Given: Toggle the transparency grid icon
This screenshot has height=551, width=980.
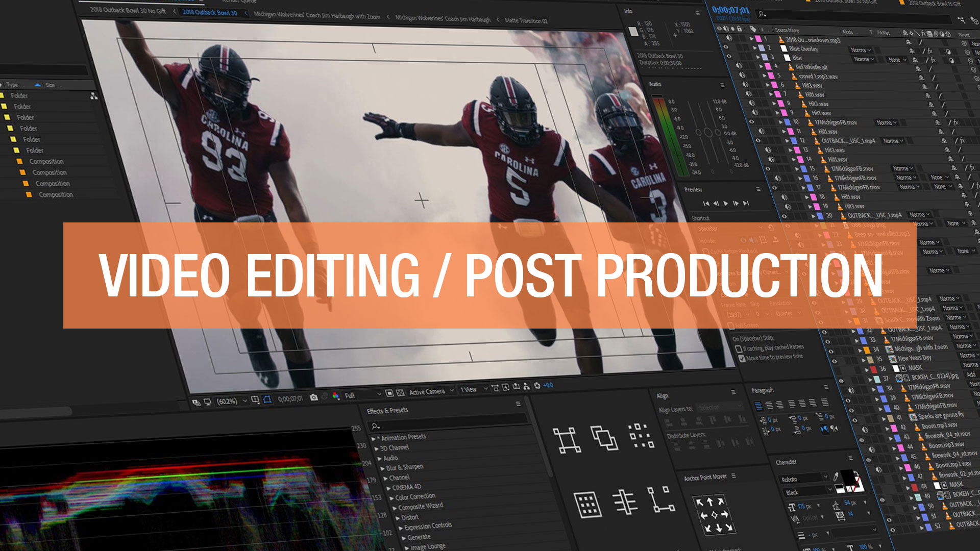Looking at the screenshot, I should coord(400,393).
